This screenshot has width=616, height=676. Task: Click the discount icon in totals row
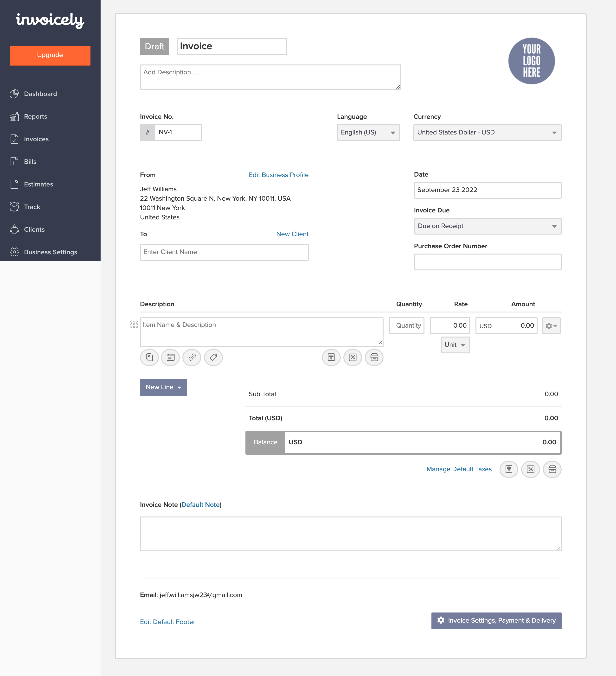pos(530,469)
